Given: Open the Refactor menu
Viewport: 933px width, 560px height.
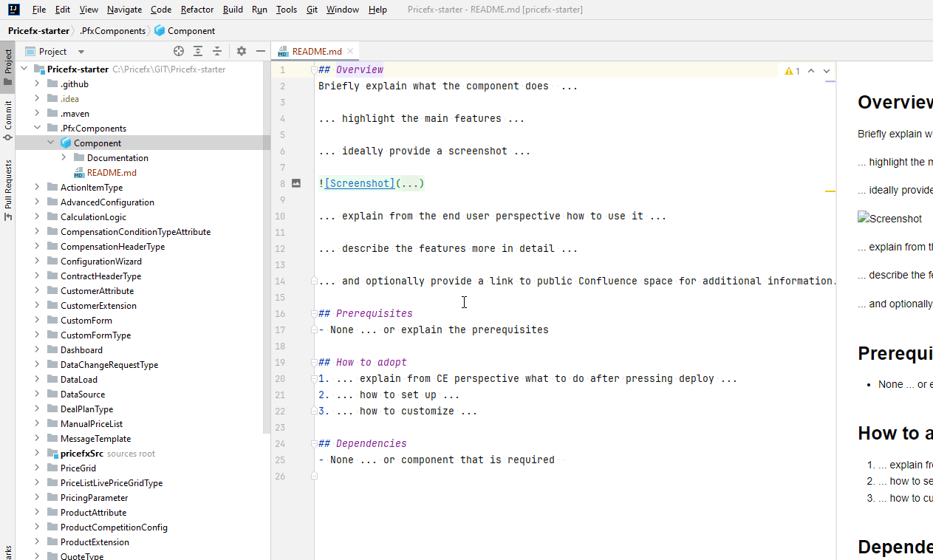Looking at the screenshot, I should (196, 10).
